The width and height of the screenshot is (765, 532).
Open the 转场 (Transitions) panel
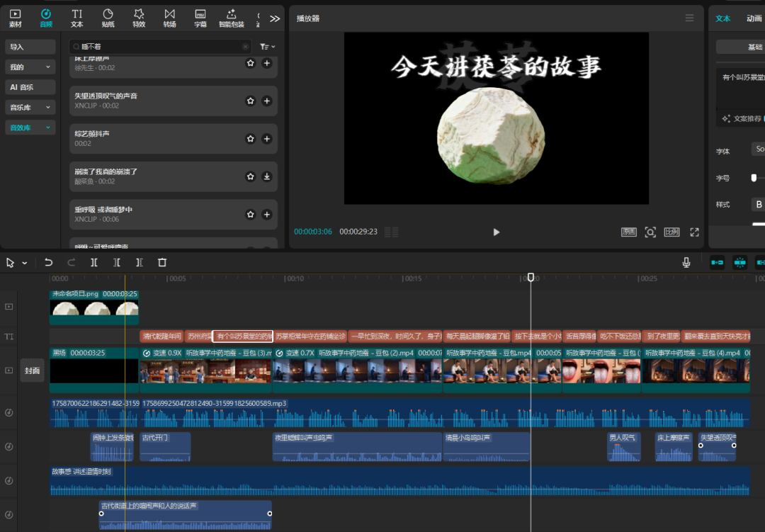click(x=170, y=16)
